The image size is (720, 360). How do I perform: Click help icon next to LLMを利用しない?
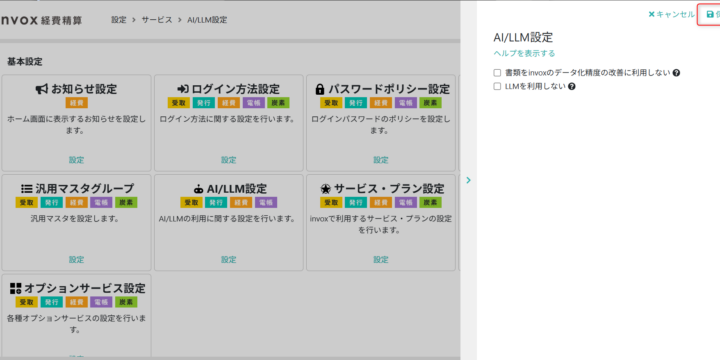pos(572,86)
